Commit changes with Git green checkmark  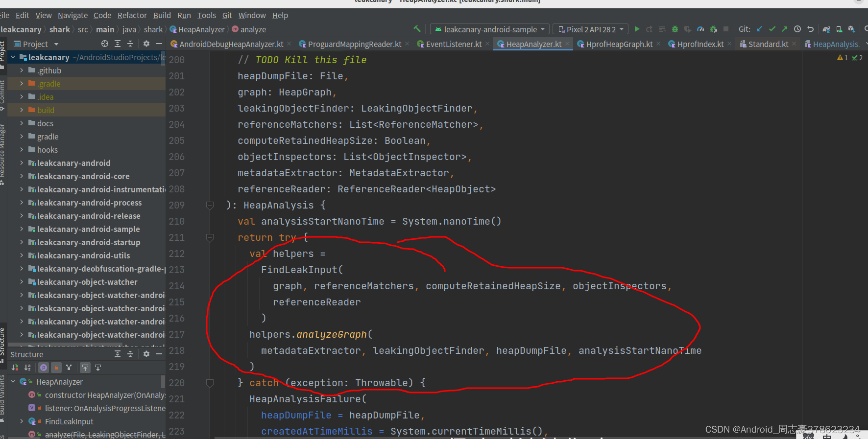click(772, 29)
